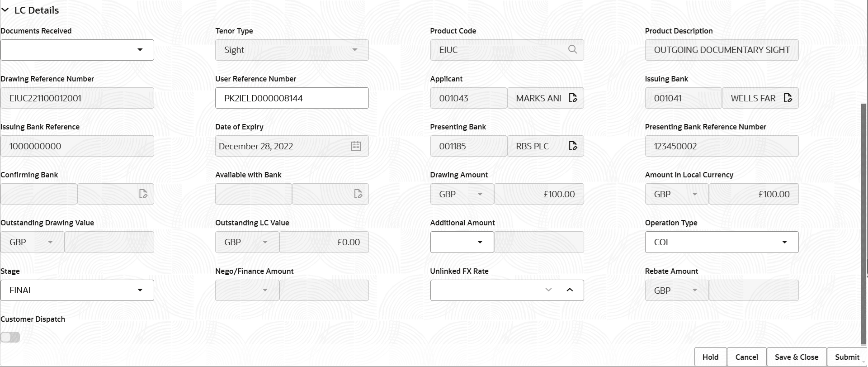Click the Cancel button
Viewport: 868px width, 367px height.
point(746,357)
